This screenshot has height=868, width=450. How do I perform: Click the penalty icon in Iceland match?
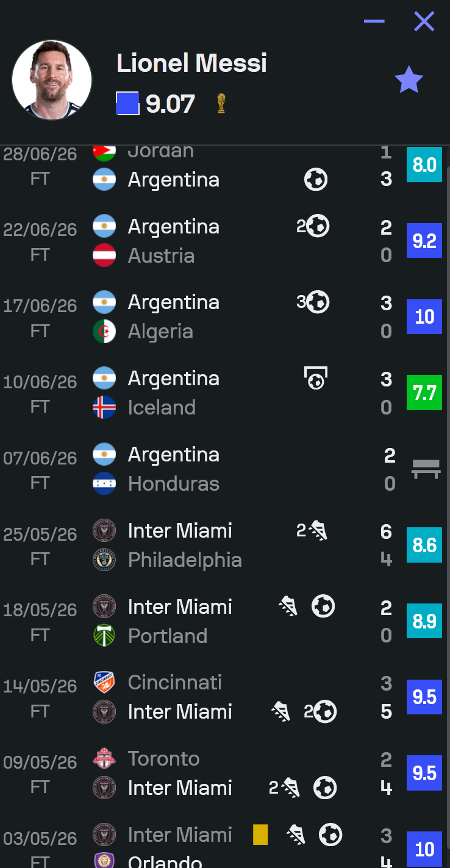coord(316,378)
